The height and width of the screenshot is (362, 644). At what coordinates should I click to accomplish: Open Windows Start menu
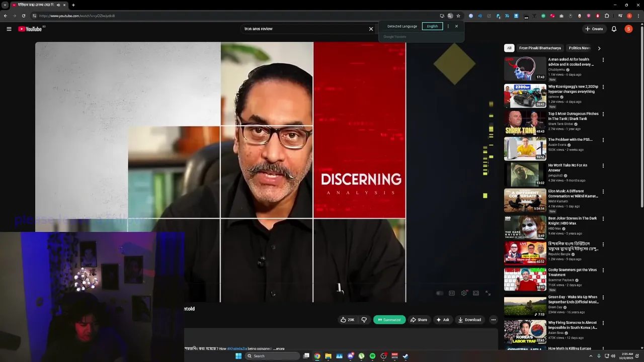[x=238, y=356]
